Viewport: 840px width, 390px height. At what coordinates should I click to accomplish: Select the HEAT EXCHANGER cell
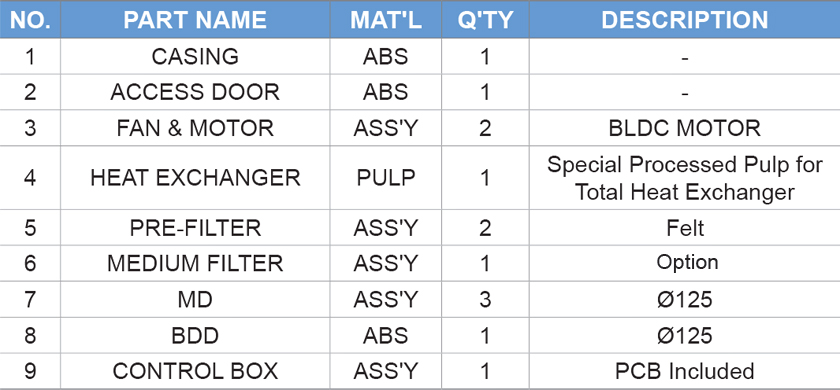[x=195, y=177]
